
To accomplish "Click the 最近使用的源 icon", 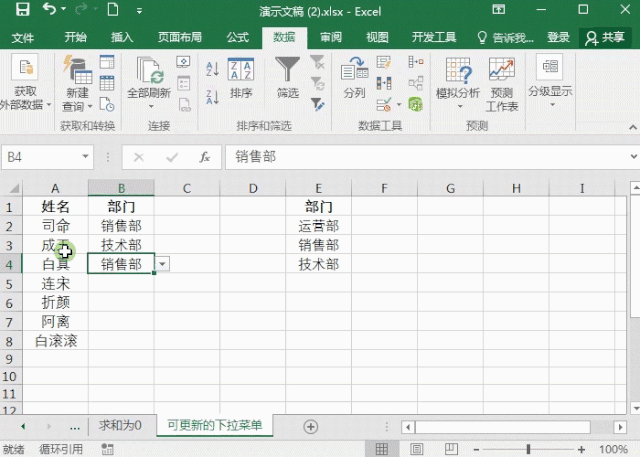I will click(107, 104).
